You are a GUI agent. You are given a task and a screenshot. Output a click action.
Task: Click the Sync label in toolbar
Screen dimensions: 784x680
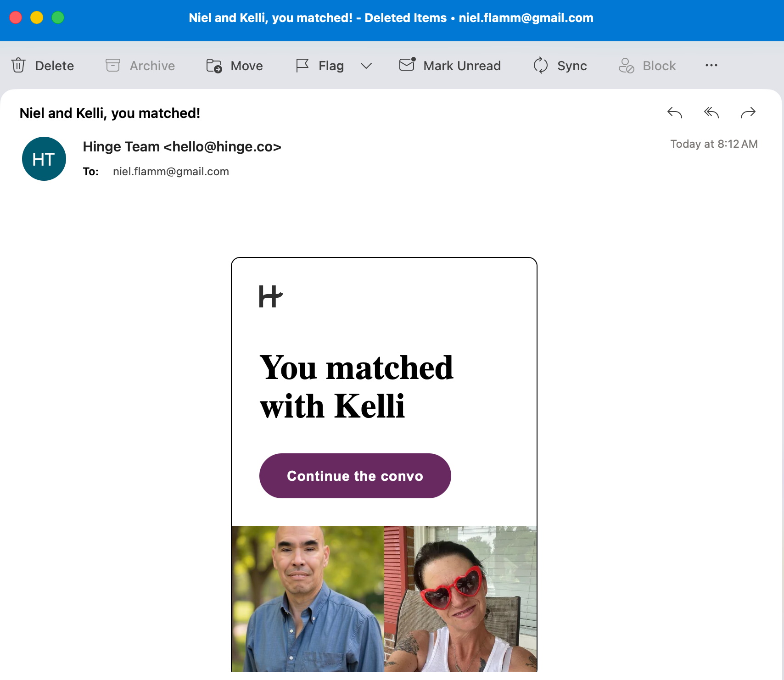(572, 66)
